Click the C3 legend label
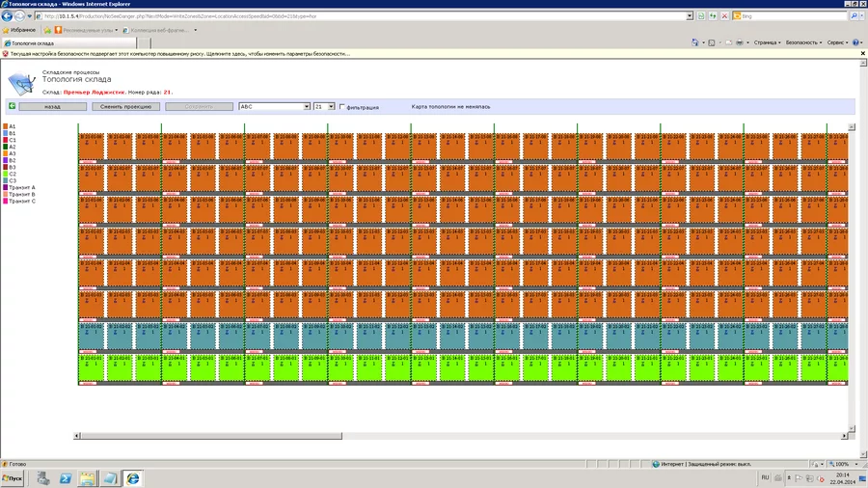The height and width of the screenshot is (488, 868). point(13,181)
